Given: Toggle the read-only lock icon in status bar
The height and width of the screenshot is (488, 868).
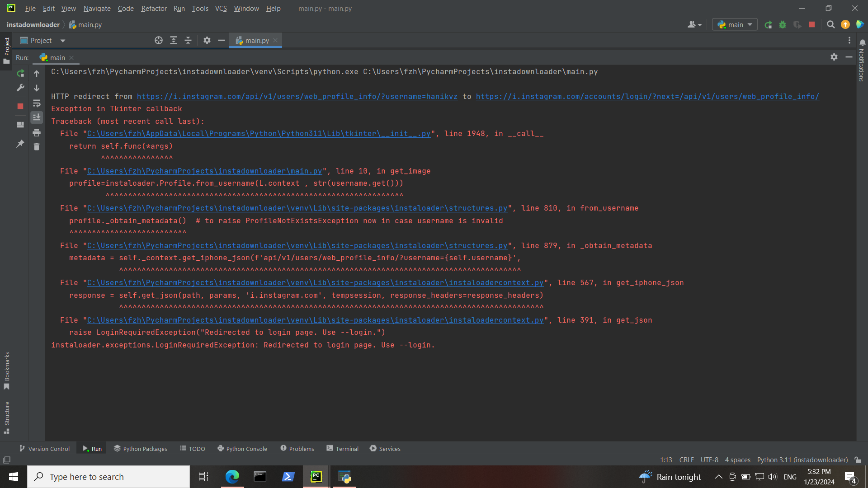Looking at the screenshot, I should (858, 460).
